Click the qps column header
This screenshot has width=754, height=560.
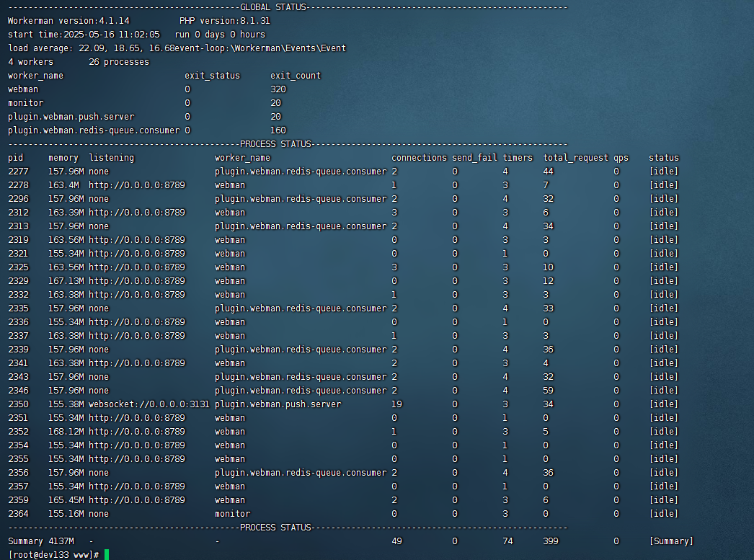pos(621,158)
